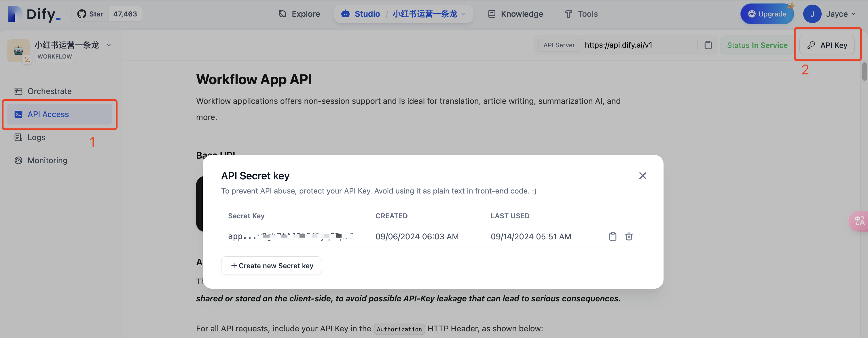Click the API Access terminal icon
Viewport: 868px width, 338px height.
[18, 114]
